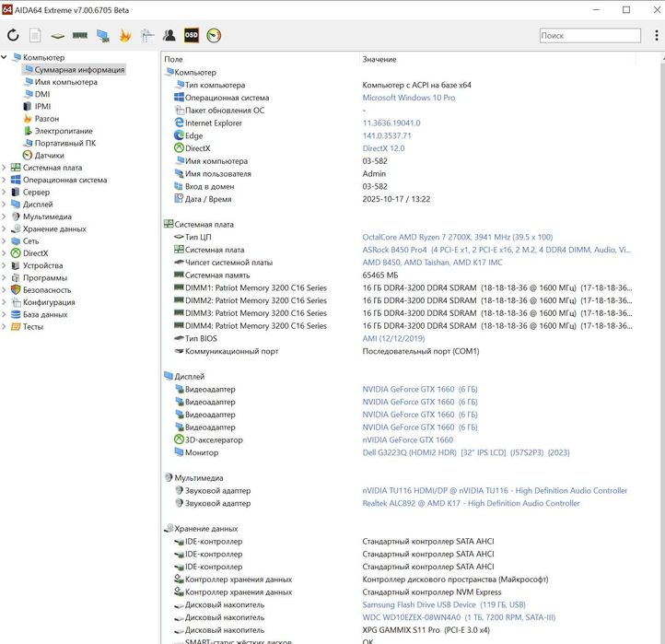Expand the Дисплей tree node
The image size is (665, 644).
click(5, 205)
